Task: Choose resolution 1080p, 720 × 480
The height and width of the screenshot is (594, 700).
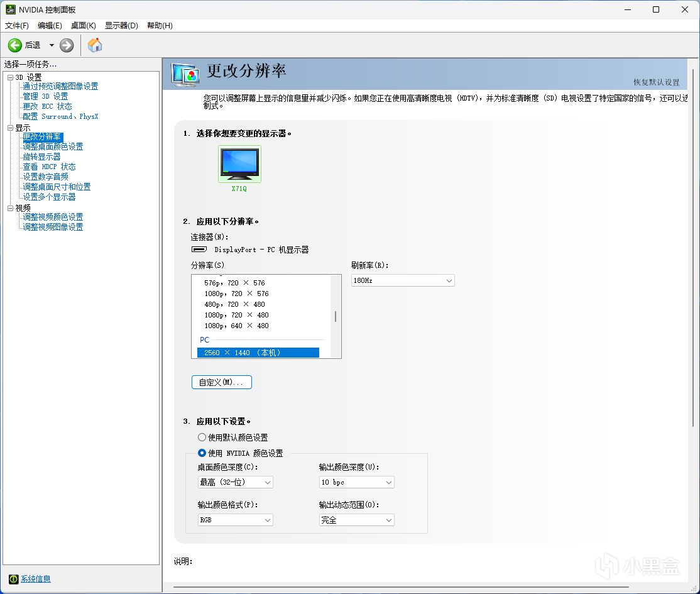Action: pyautogui.click(x=237, y=315)
